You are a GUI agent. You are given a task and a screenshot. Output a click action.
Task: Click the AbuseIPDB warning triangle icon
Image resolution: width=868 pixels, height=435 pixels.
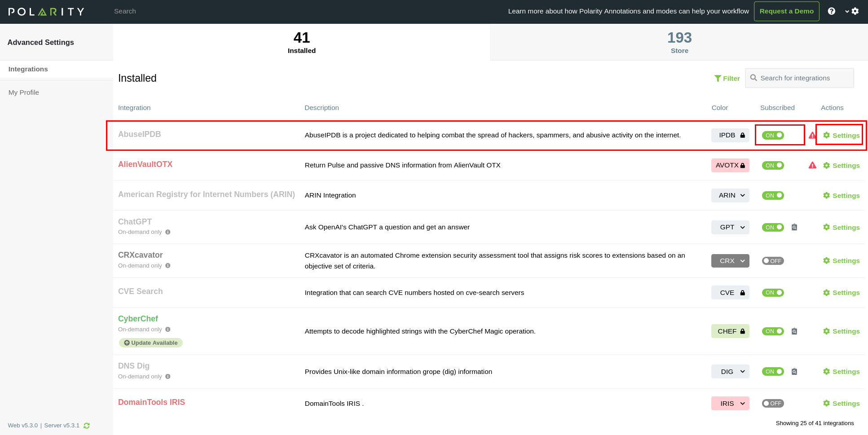[x=812, y=135]
